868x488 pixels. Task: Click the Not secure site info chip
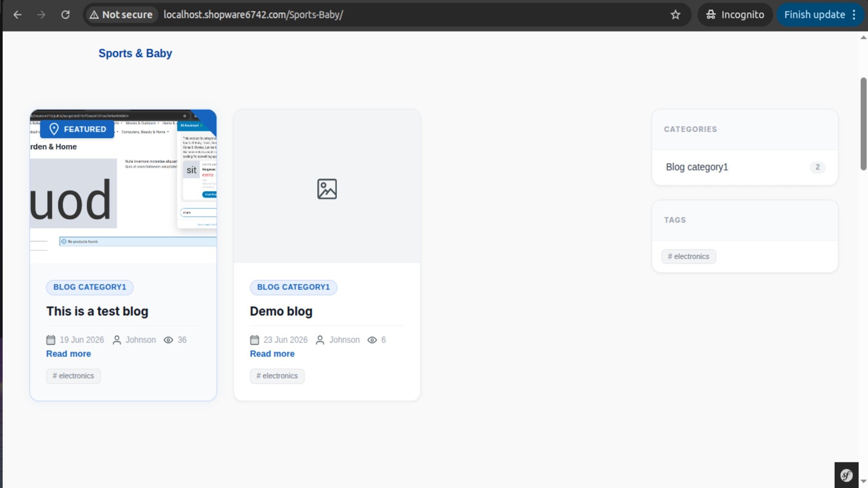[121, 14]
